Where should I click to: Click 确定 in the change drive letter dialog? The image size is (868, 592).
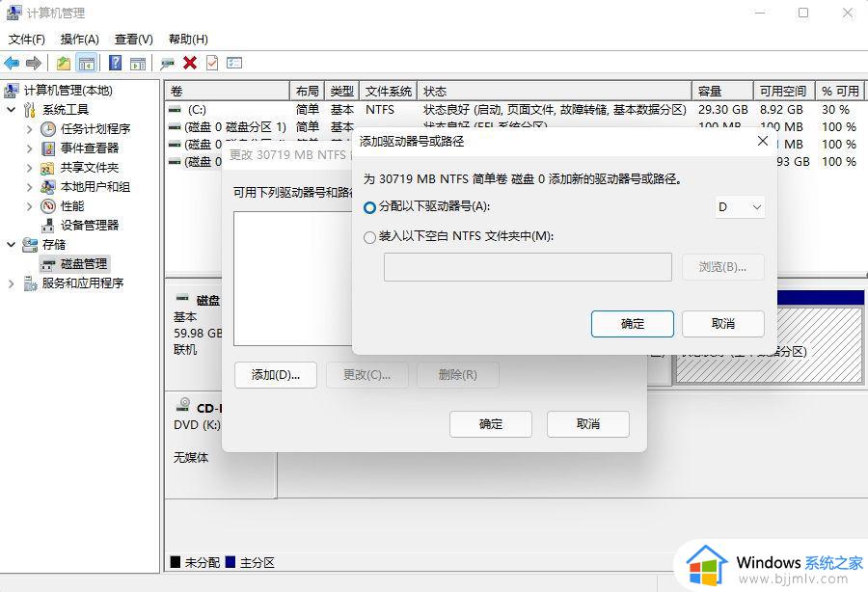491,424
